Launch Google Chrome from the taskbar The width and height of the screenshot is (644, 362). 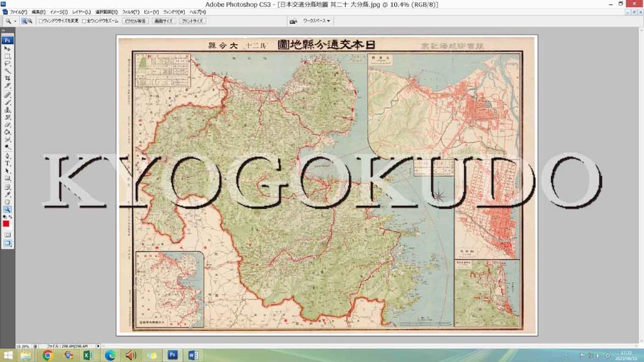coord(47,355)
